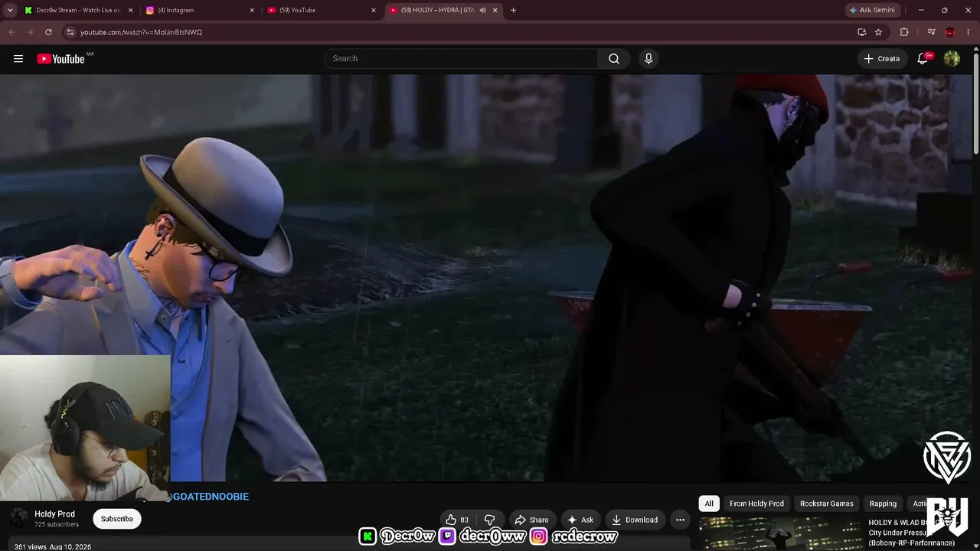This screenshot has height=551, width=980.
Task: Open the YouTube guide hamburger menu
Action: click(x=18, y=59)
